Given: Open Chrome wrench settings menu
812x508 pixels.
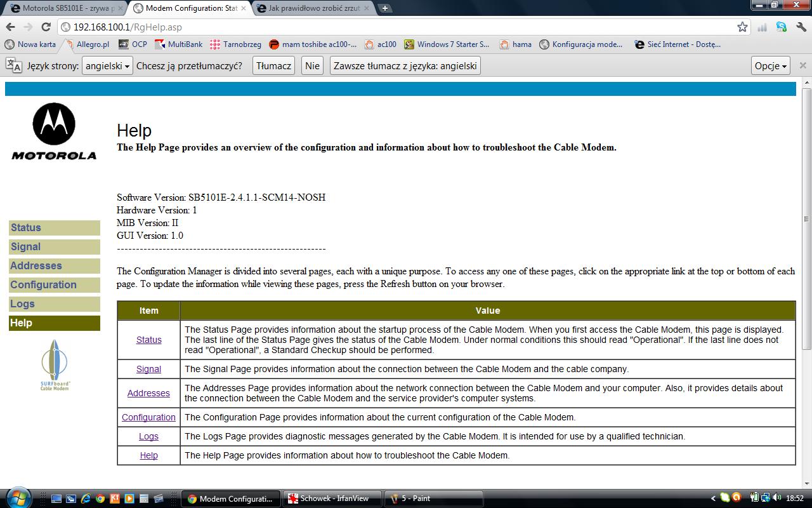Looking at the screenshot, I should click(x=801, y=27).
